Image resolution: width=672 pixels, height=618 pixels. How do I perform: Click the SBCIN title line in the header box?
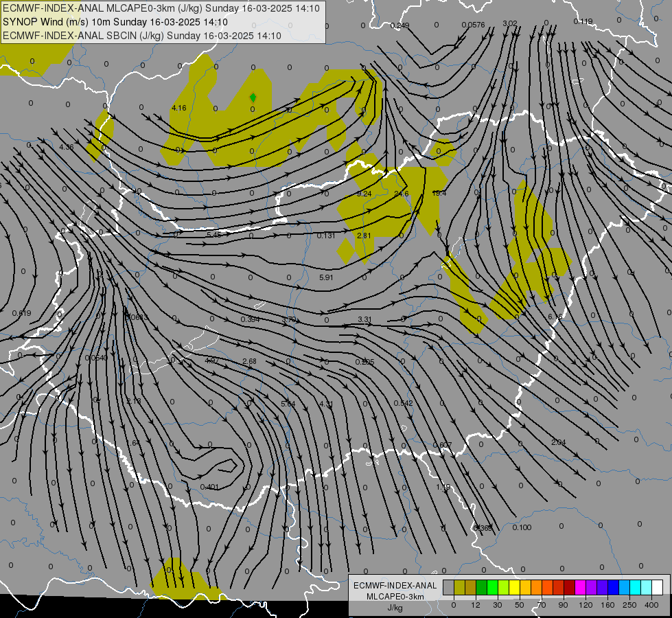click(x=142, y=36)
